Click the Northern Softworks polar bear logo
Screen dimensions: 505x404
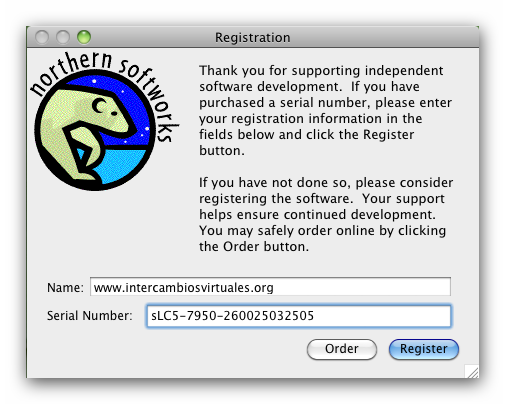pyautogui.click(x=95, y=130)
